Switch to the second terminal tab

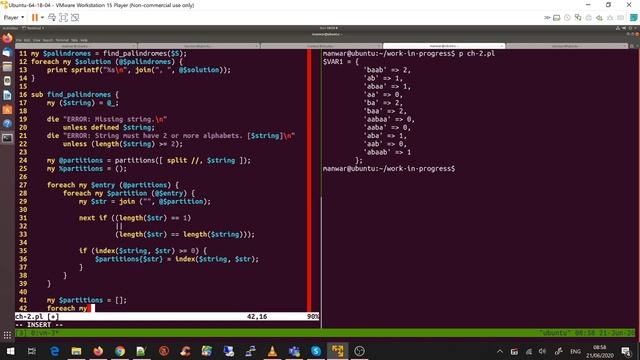click(x=199, y=46)
